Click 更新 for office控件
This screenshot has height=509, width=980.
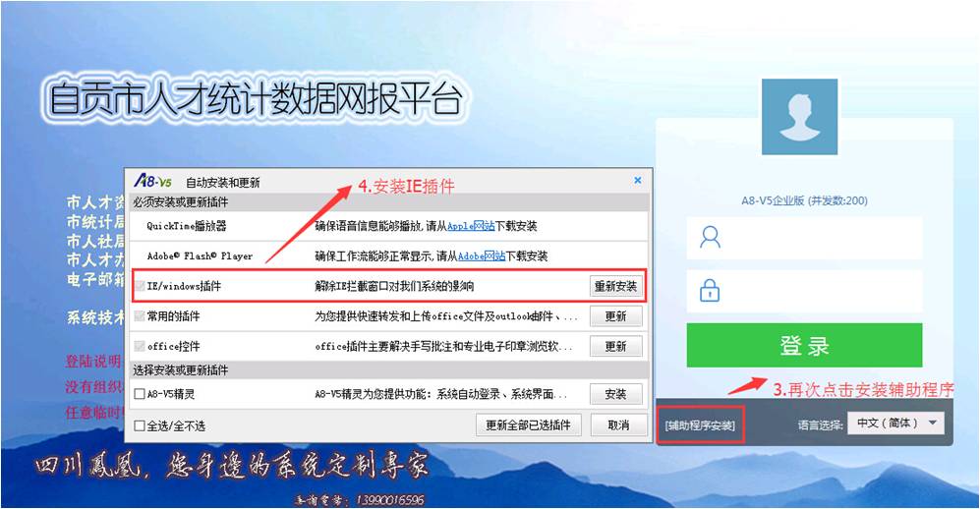click(615, 346)
